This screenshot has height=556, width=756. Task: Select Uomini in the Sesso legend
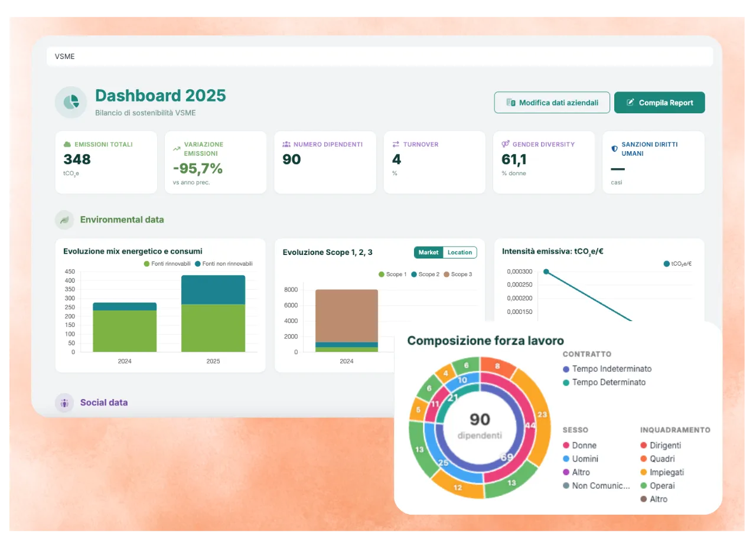click(581, 459)
